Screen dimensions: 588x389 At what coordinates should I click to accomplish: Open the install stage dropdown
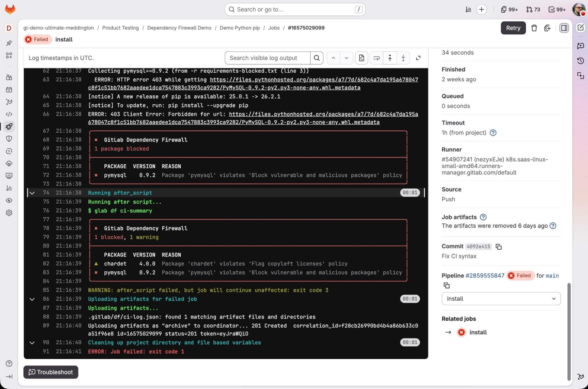pos(501,298)
